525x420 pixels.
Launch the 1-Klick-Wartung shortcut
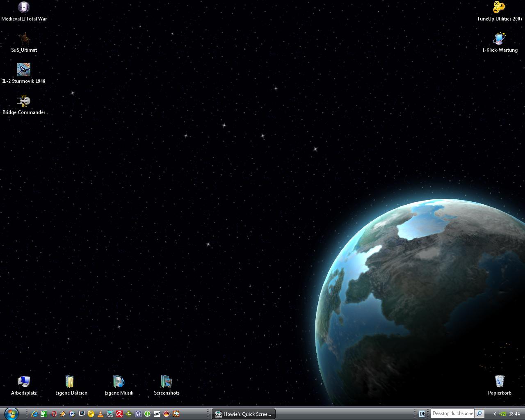[x=499, y=39]
